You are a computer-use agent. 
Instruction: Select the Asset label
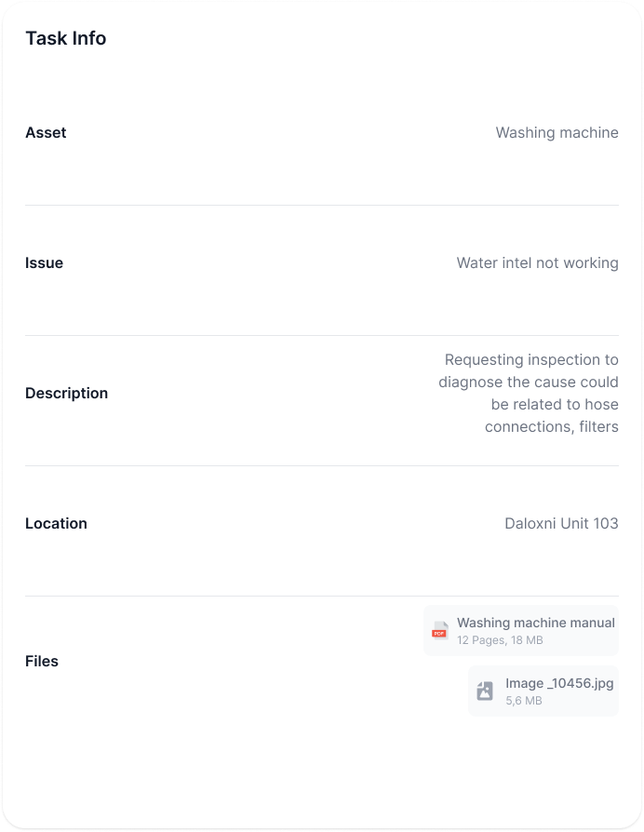(46, 133)
